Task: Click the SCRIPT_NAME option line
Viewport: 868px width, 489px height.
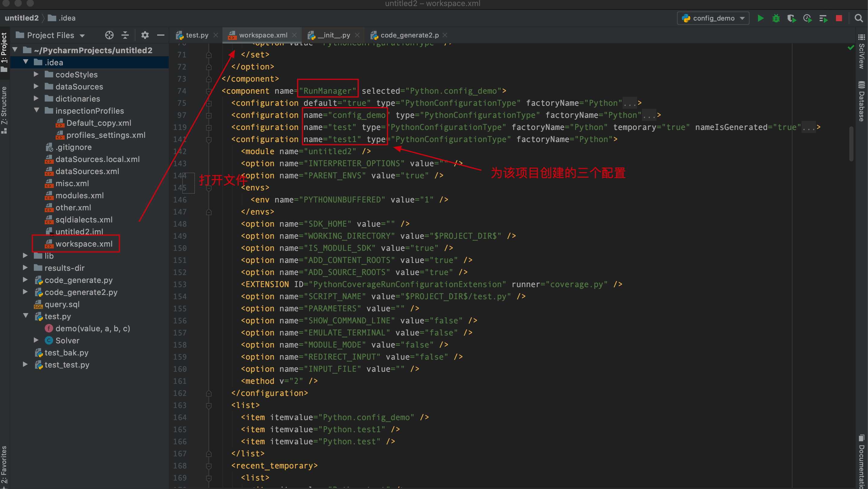Action: tap(383, 296)
